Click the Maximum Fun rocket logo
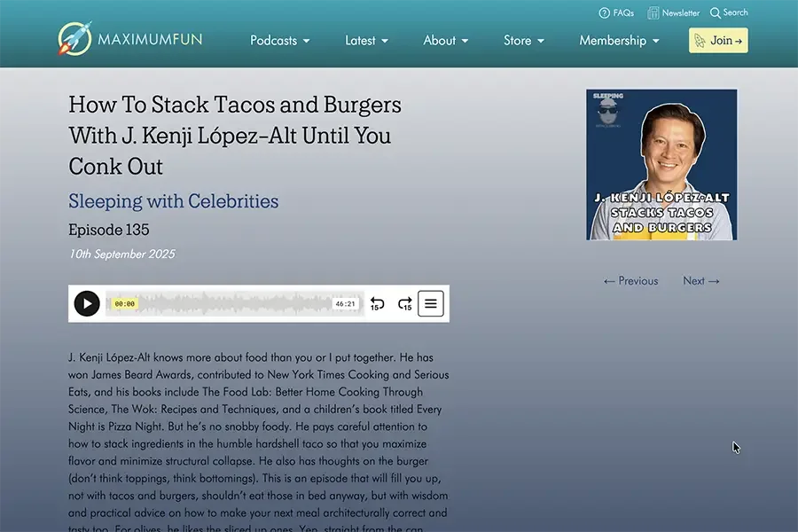 coord(74,39)
